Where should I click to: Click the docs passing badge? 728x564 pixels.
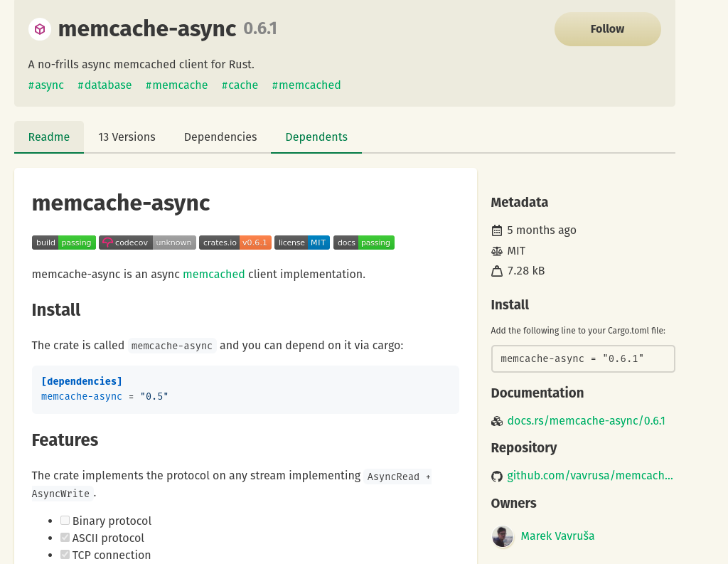(364, 243)
